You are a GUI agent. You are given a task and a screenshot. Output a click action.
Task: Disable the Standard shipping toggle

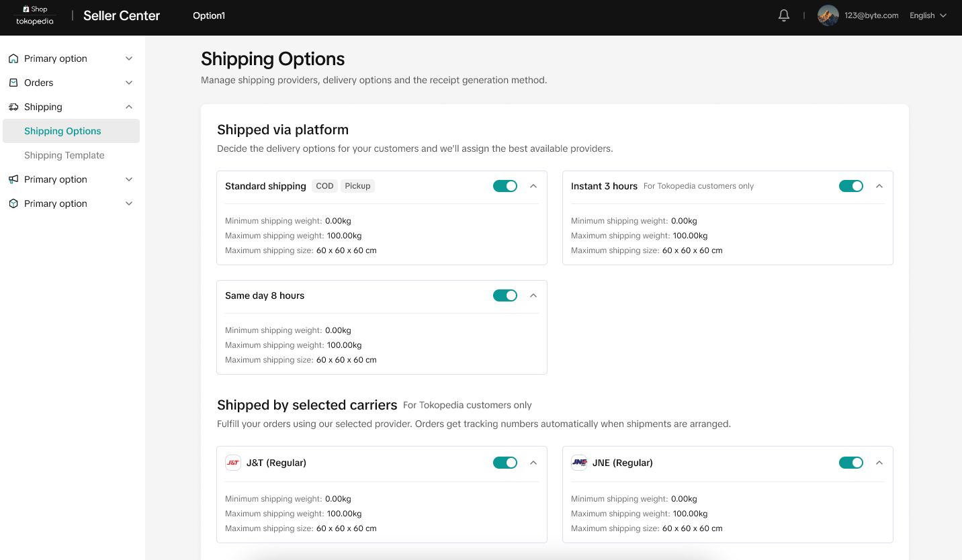pos(505,186)
